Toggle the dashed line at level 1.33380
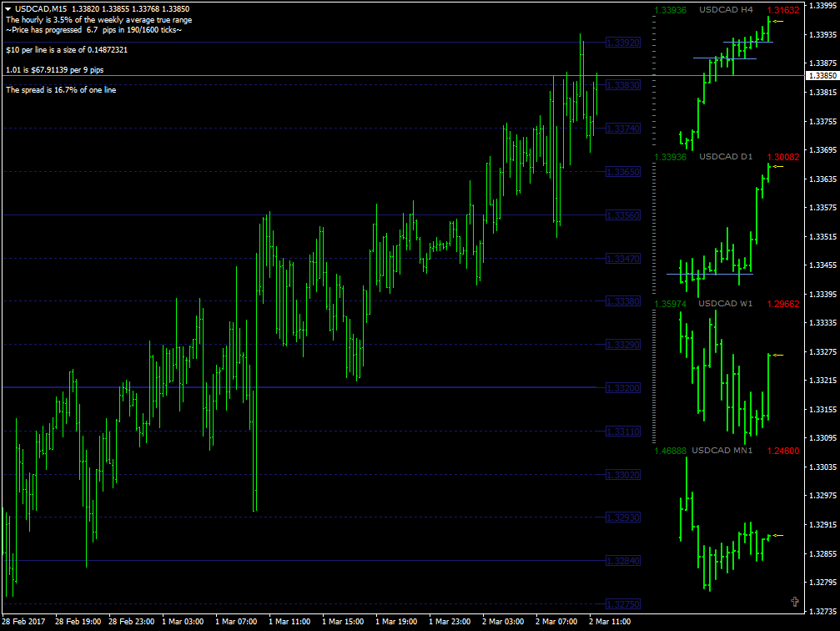Screen dimensions: 840x631 coord(334,301)
